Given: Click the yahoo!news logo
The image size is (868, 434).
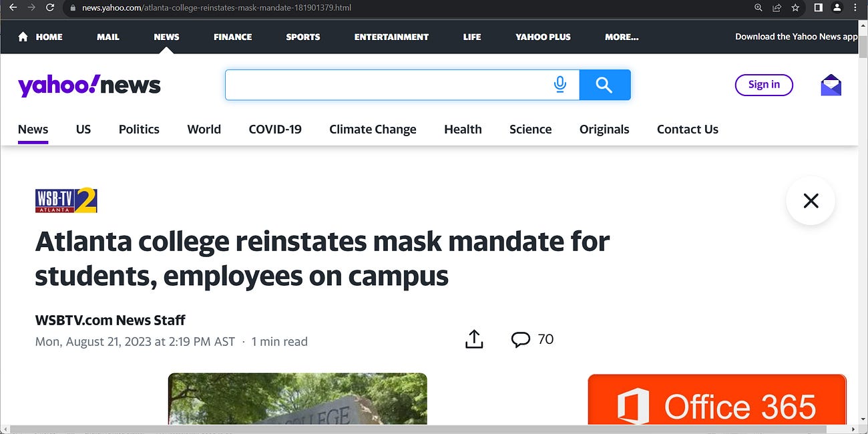Looking at the screenshot, I should [x=89, y=85].
